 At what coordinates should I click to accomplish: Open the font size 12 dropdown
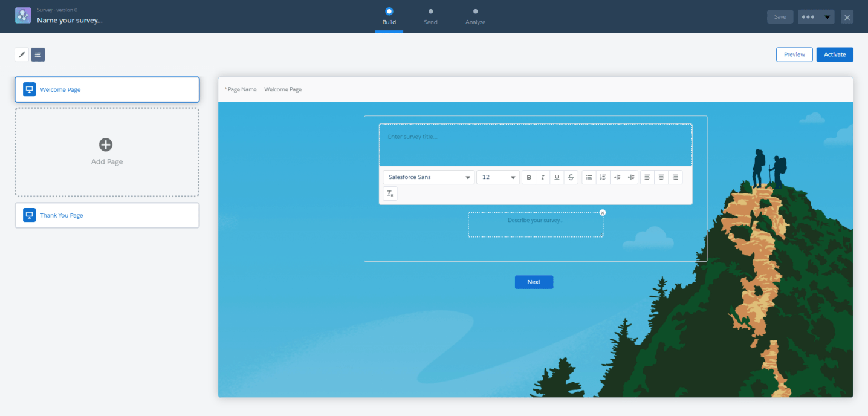[x=498, y=177]
